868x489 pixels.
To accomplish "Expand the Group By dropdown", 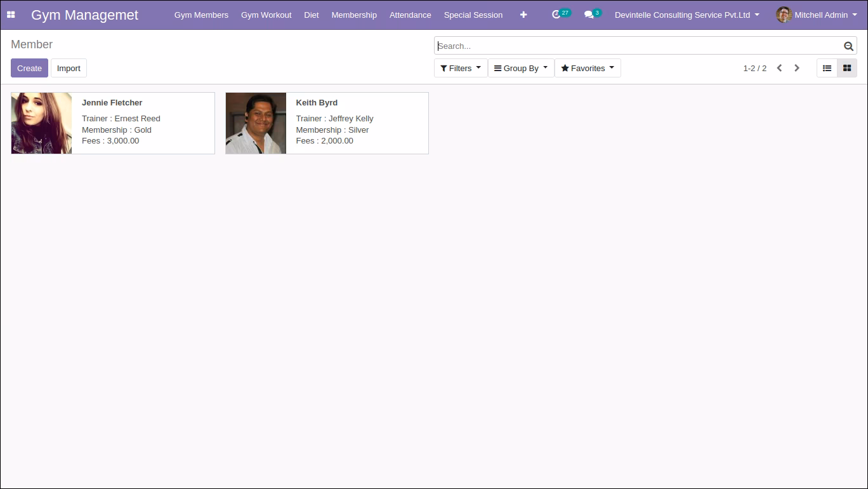I will coord(521,68).
